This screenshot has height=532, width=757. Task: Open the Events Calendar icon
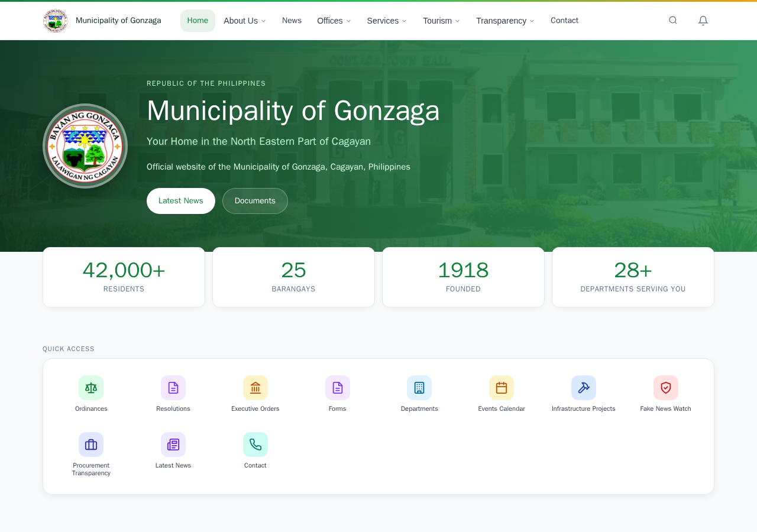coord(502,388)
